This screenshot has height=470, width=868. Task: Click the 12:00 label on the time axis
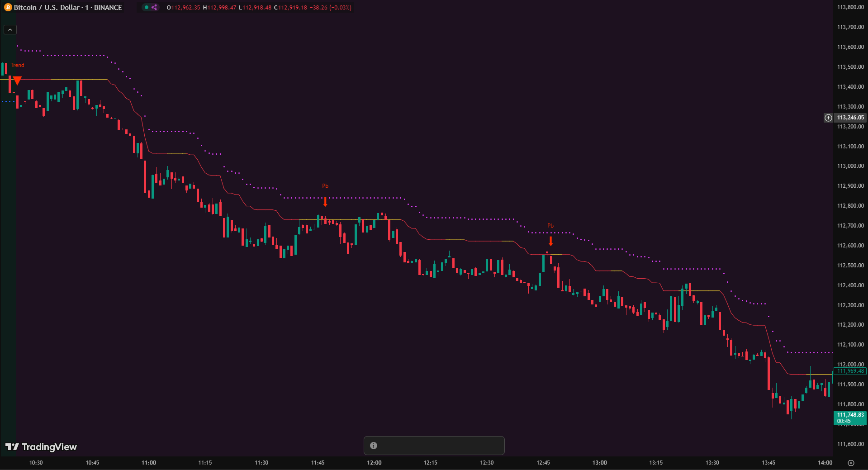[374, 463]
